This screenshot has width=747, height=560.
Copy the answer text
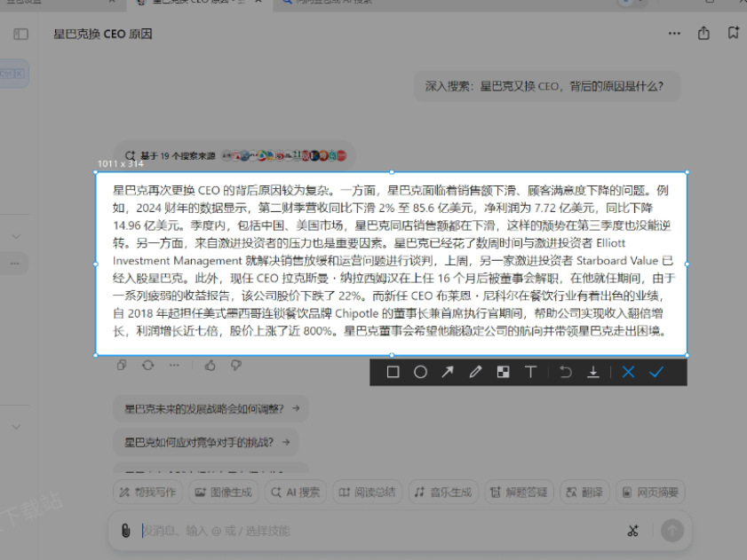coord(122,366)
